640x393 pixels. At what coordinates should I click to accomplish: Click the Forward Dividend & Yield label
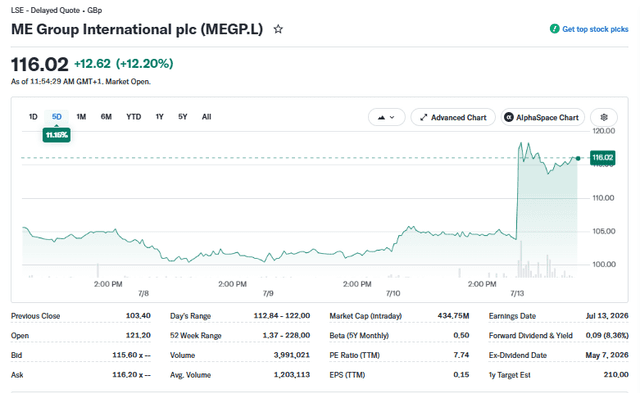pyautogui.click(x=531, y=335)
